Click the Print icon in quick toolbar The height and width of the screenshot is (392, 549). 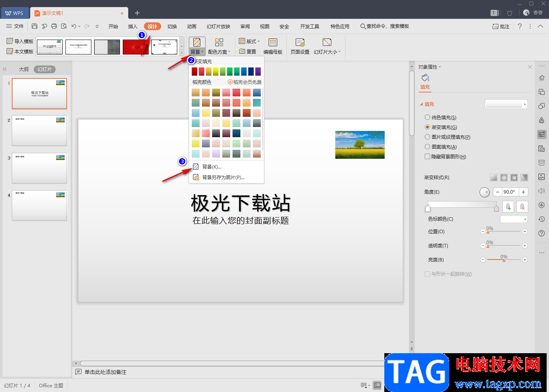[x=54, y=26]
